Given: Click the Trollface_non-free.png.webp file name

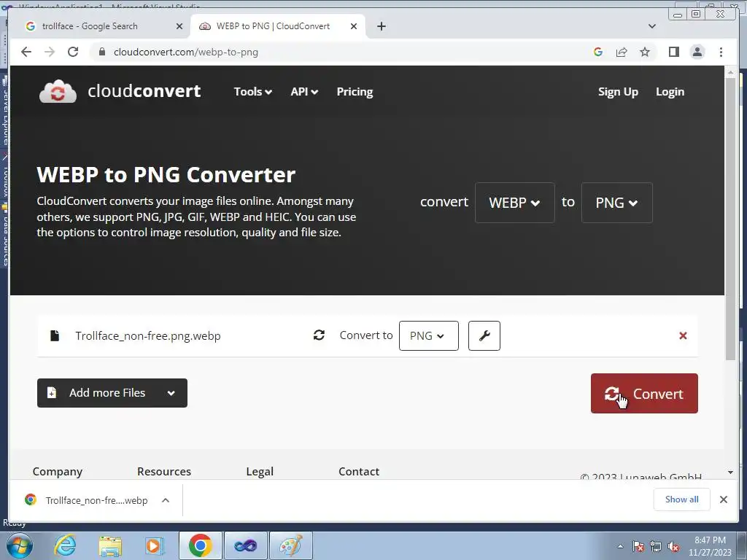Looking at the screenshot, I should click(x=147, y=335).
